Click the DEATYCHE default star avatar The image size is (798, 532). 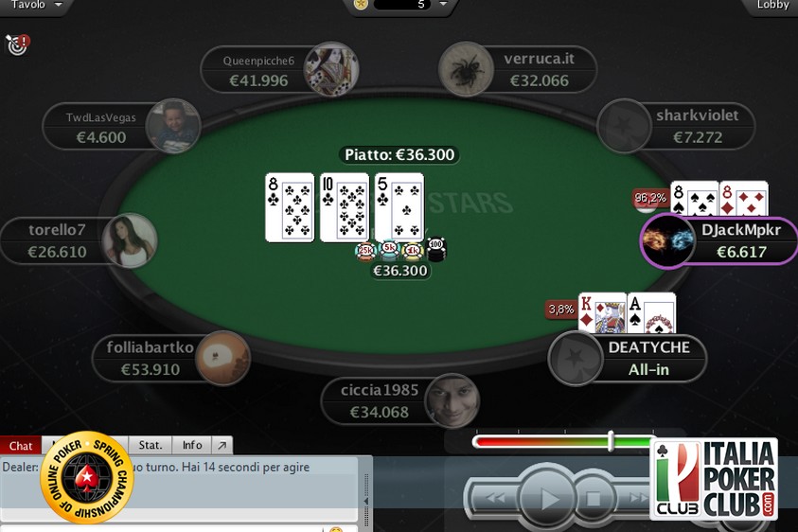(x=576, y=358)
